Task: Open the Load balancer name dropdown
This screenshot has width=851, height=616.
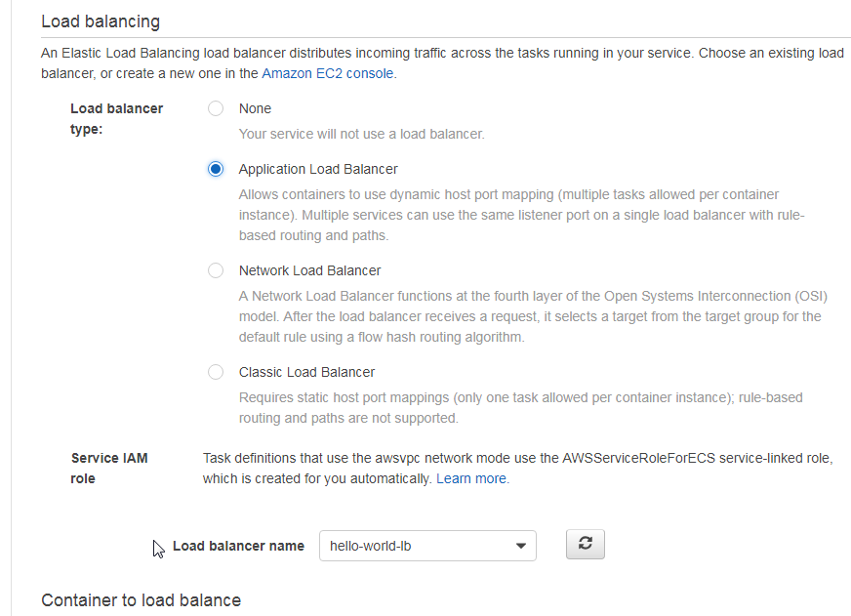Action: click(427, 546)
